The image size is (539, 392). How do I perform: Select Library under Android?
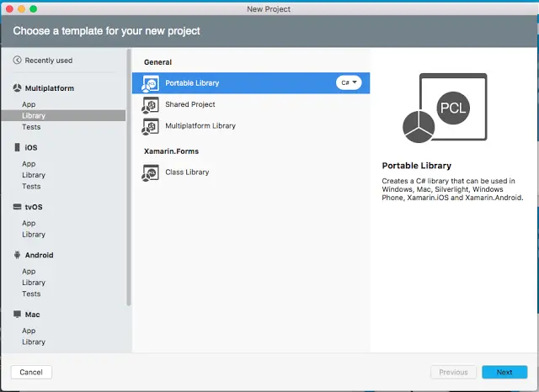(34, 283)
